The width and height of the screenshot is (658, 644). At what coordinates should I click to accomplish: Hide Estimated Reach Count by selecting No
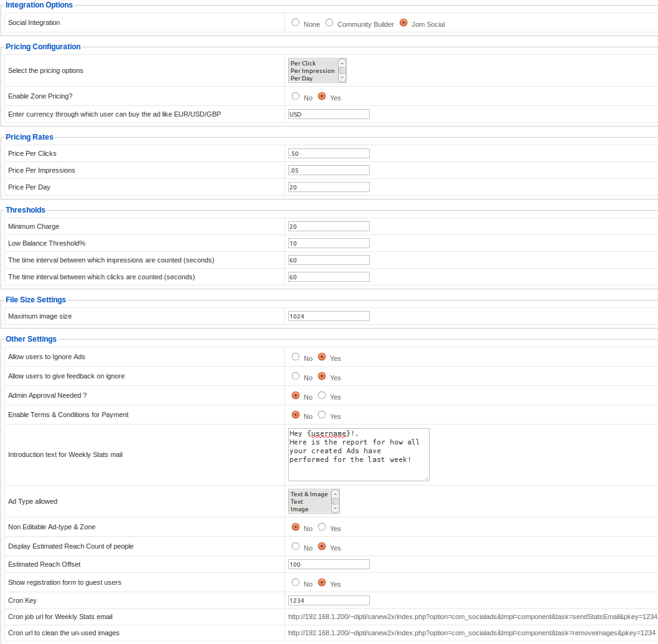point(295,545)
